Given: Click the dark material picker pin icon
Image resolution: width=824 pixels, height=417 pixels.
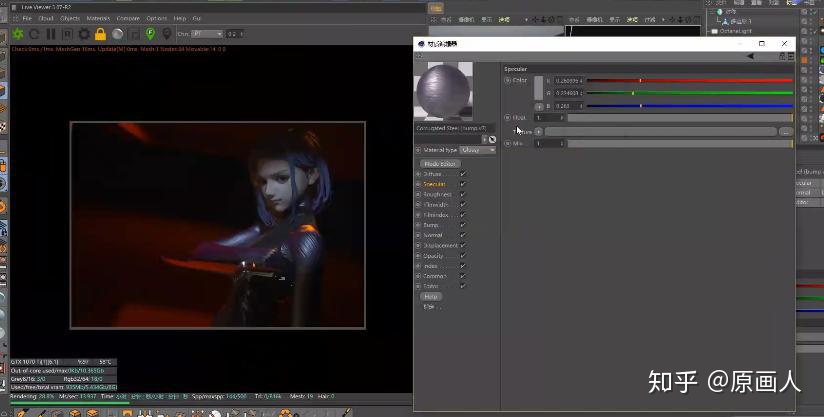Looking at the screenshot, I should [167, 34].
